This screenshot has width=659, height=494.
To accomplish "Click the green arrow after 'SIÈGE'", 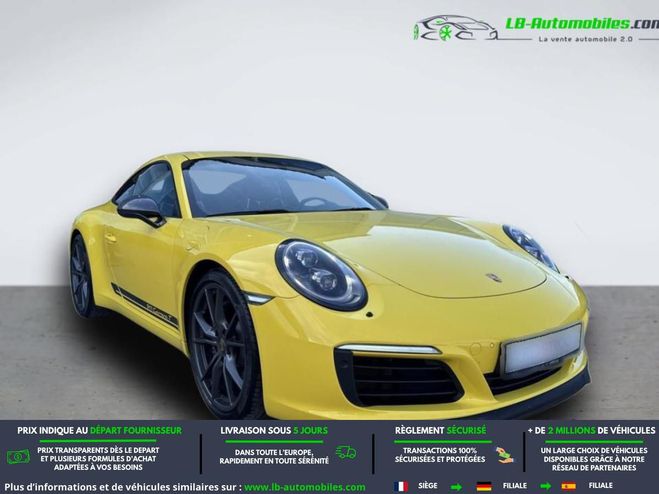I will pos(456,487).
